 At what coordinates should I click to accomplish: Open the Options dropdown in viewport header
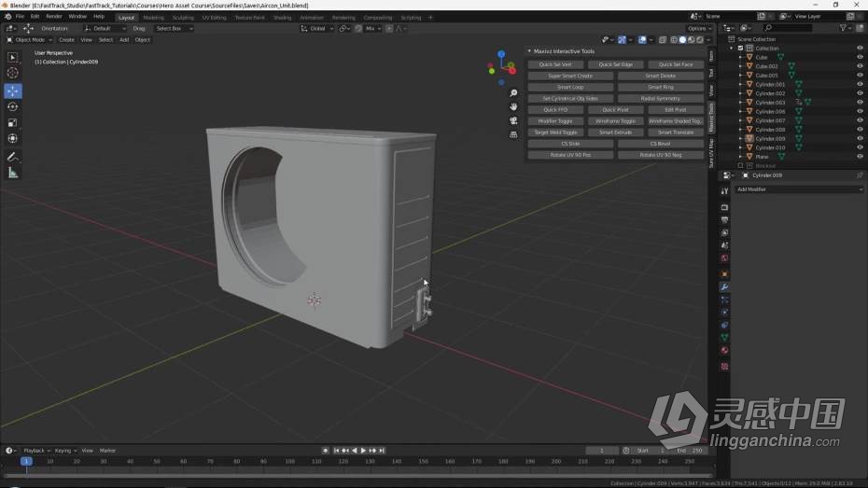pyautogui.click(x=699, y=28)
